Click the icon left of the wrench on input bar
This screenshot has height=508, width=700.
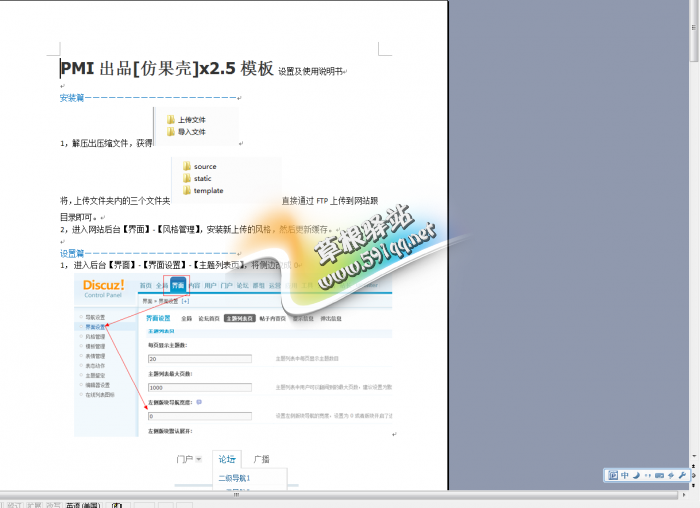click(671, 475)
